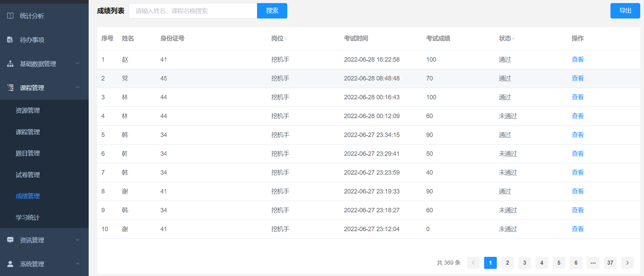The image size is (644, 276).
Task: Open the 岗位 column filter dropdown
Action: [286, 39]
